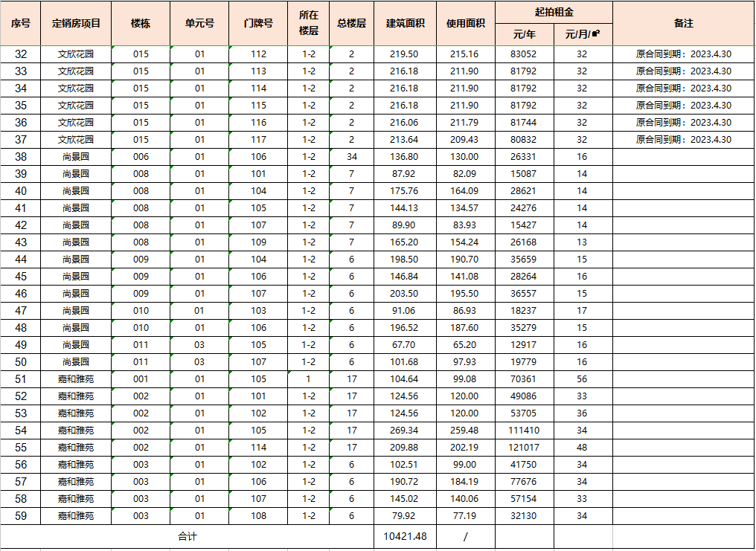This screenshot has height=551, width=756.
Task: Click annual rent cell showing 121017
Action: tap(524, 448)
